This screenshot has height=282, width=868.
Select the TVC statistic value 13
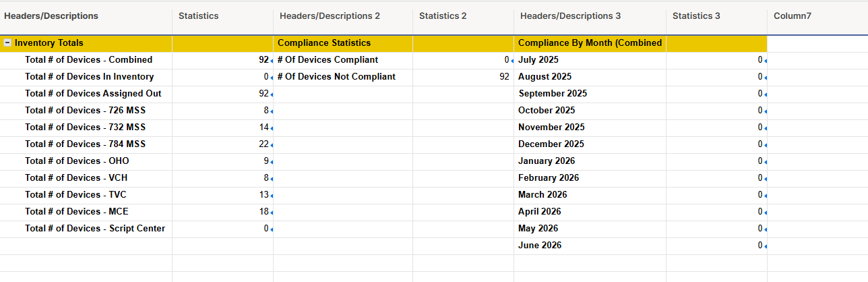222,195
